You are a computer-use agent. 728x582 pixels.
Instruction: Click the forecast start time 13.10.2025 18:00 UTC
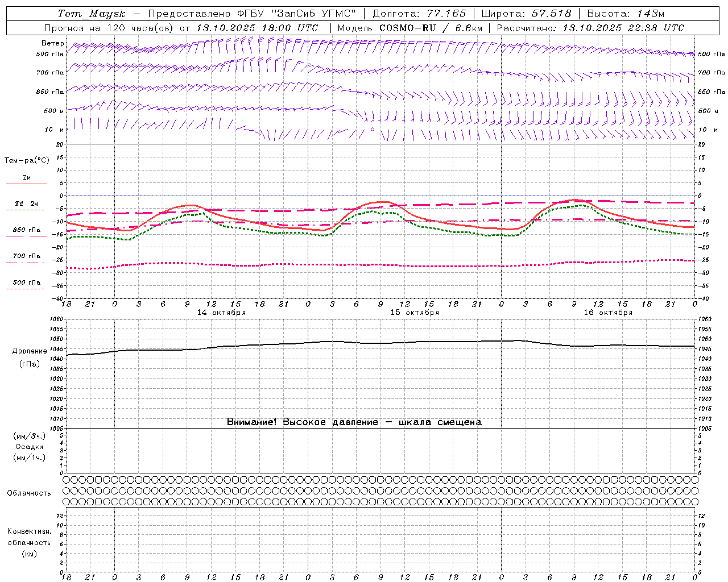click(257, 28)
